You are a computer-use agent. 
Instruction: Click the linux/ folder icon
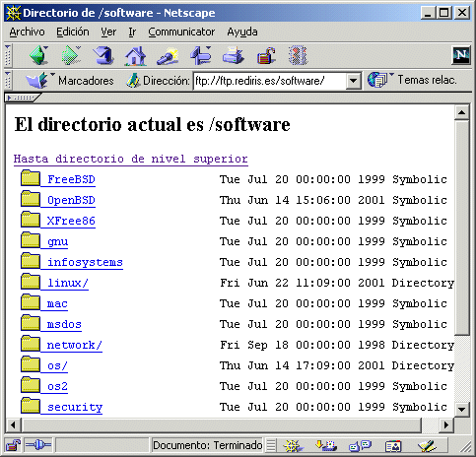pyautogui.click(x=31, y=282)
